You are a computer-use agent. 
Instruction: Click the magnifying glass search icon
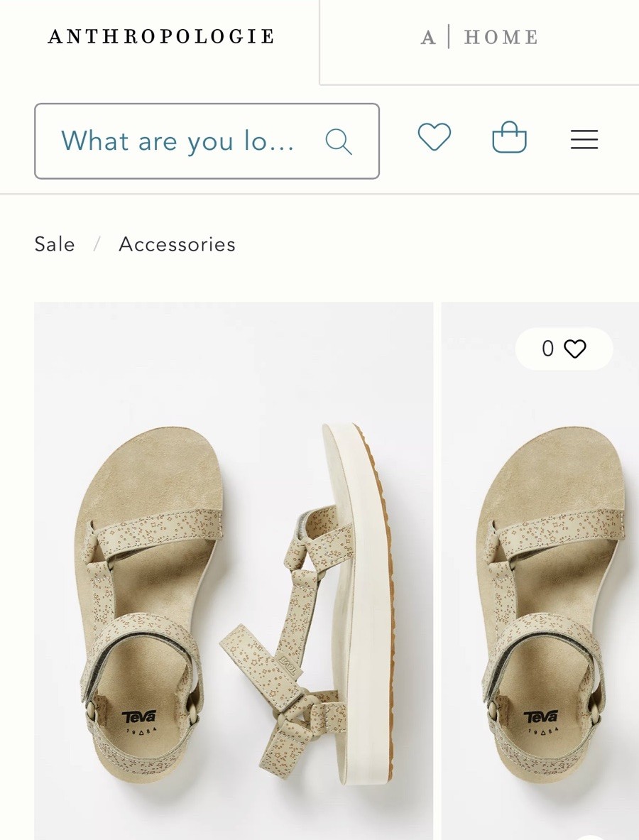[339, 141]
